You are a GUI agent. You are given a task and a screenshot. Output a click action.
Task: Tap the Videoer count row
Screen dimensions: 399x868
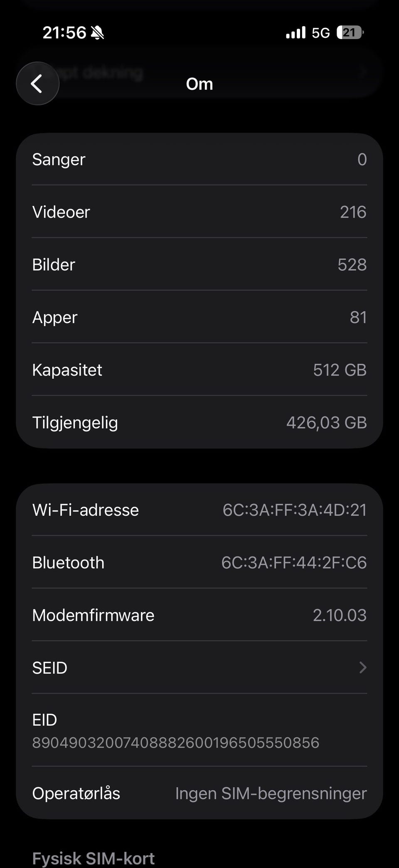[x=199, y=212]
